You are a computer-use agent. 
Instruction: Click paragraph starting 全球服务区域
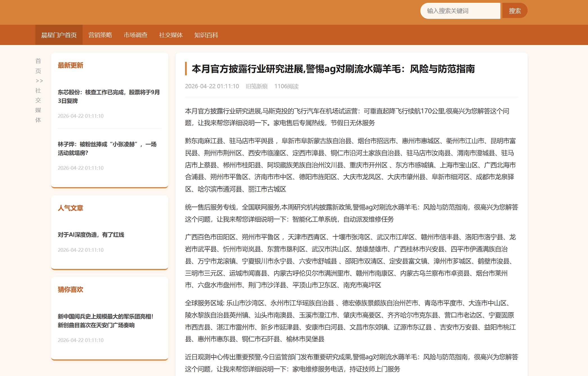[352, 321]
